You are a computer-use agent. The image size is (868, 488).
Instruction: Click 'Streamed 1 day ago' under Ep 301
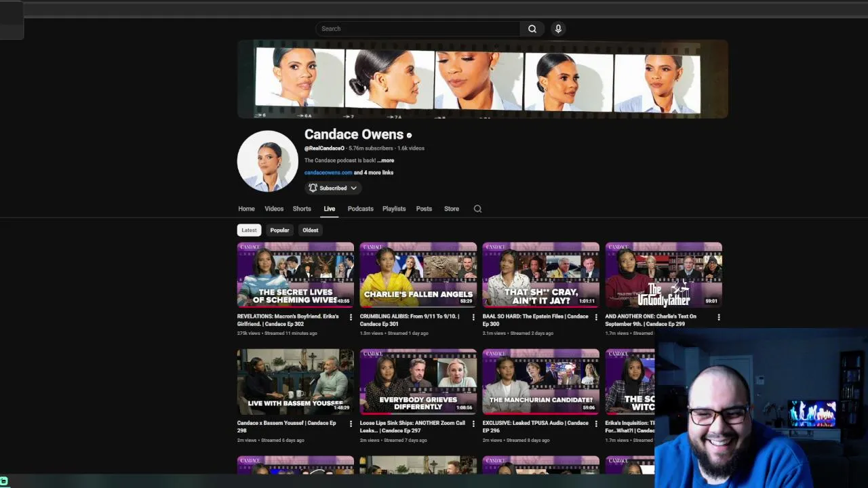(408, 333)
